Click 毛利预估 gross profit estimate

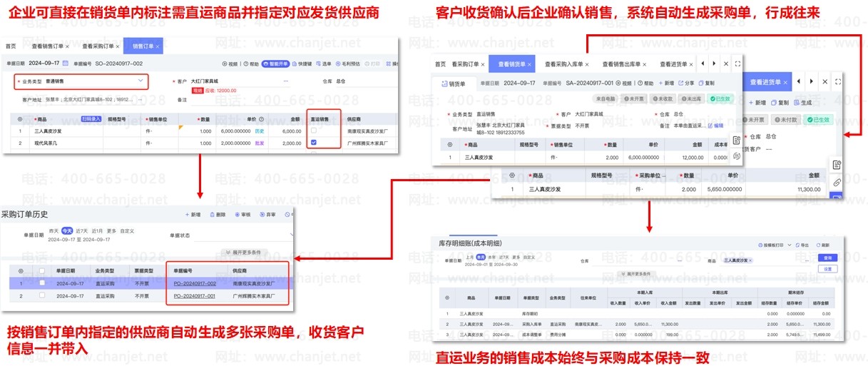(347, 63)
